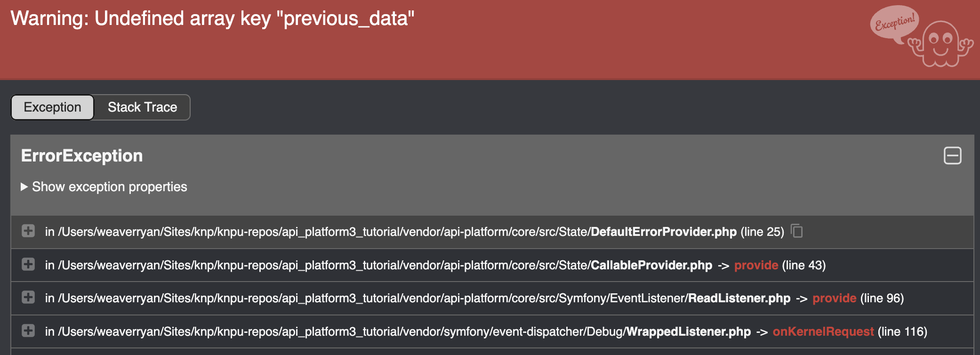Click the plus icon on DefaultErrorProvider.php row
Image resolution: width=980 pixels, height=355 pixels.
coord(29,232)
